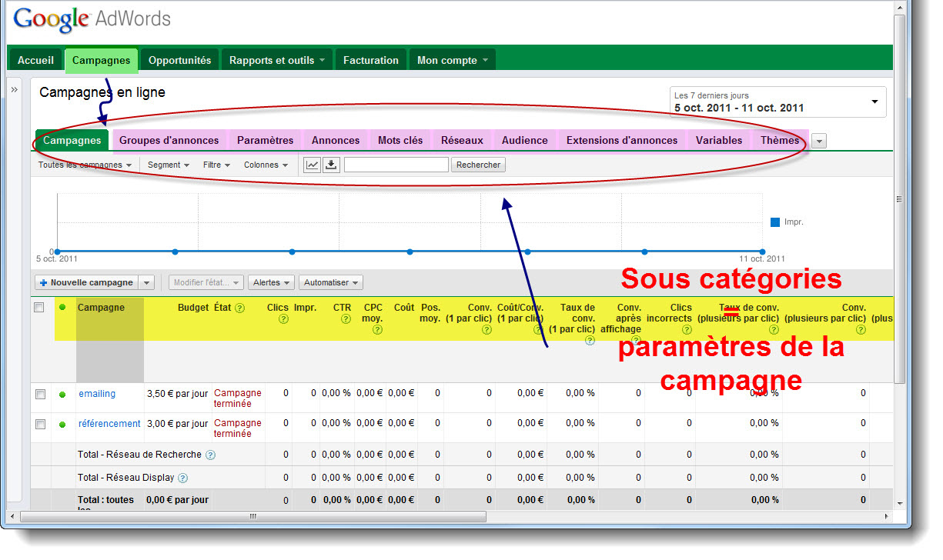This screenshot has width=943, height=560.
Task: Sort by the Coût column header
Action: point(404,308)
